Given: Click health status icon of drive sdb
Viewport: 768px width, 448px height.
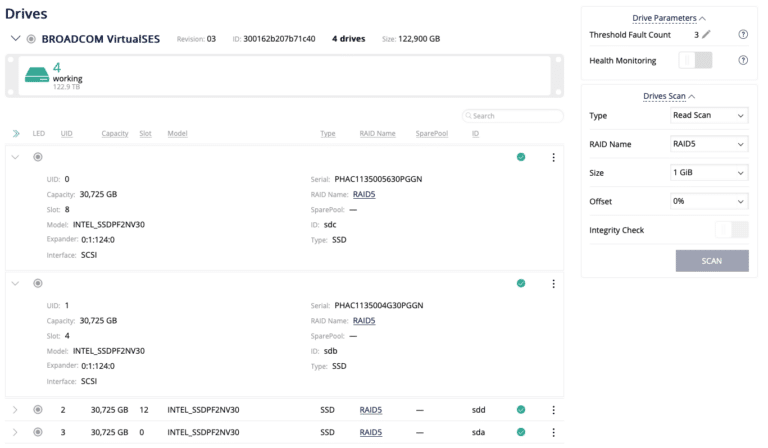Looking at the screenshot, I should (521, 283).
